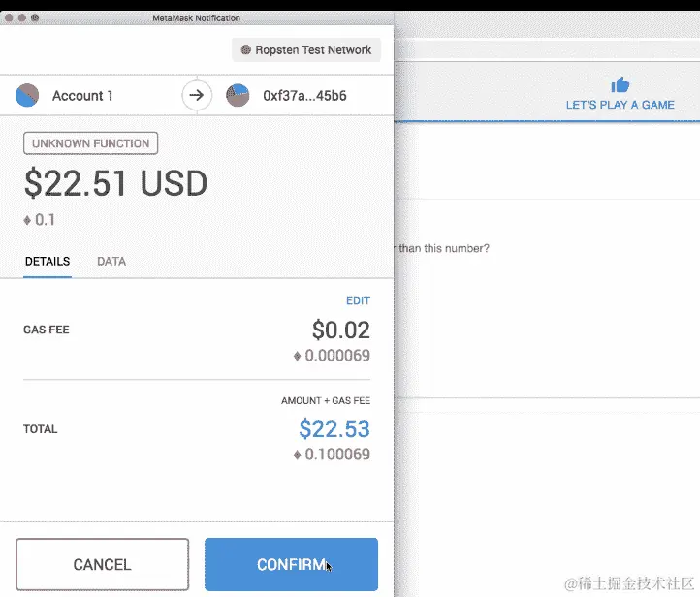Viewport: 700px width, 597px height.
Task: Click the total $22.53 value
Action: tap(334, 428)
